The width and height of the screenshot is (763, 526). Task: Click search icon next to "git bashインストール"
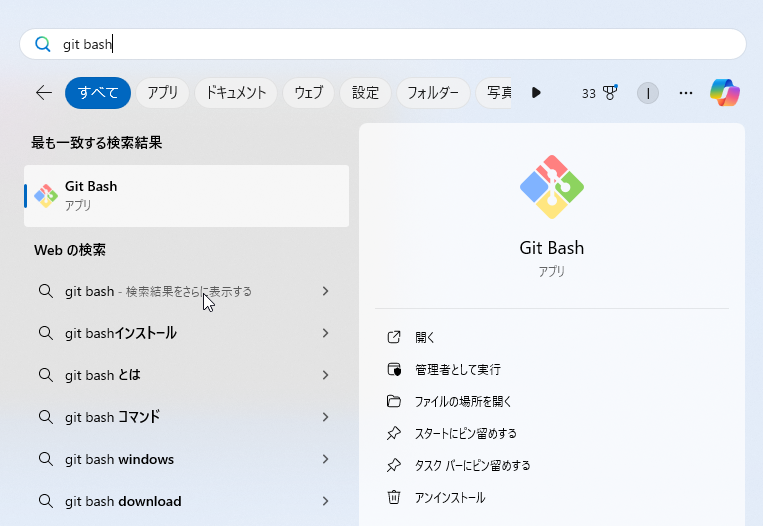click(46, 333)
